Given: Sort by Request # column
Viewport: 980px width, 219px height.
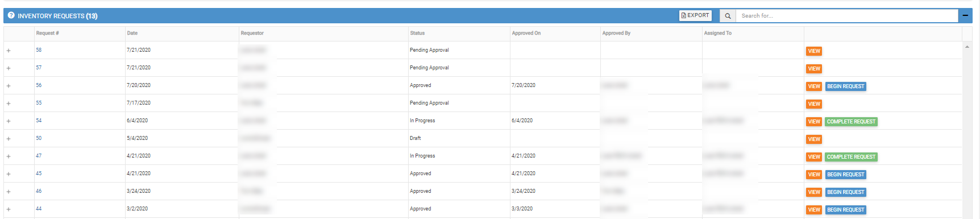Looking at the screenshot, I should pos(47,33).
